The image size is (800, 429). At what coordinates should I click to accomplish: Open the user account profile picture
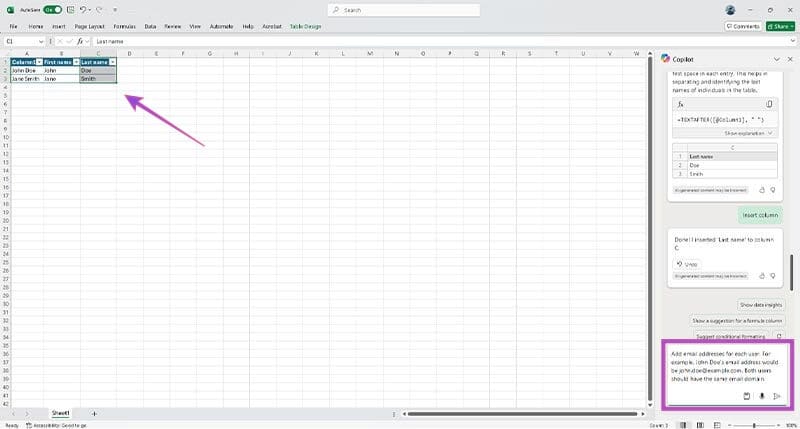point(730,9)
